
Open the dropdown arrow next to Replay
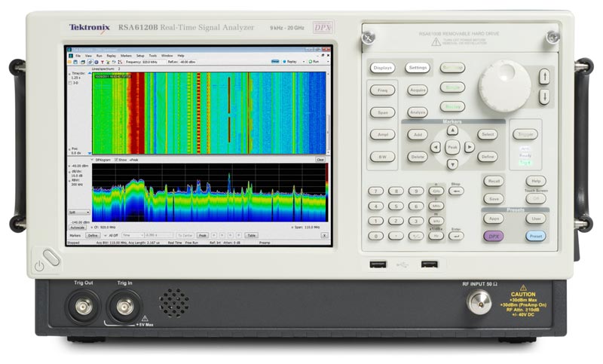[x=304, y=62]
